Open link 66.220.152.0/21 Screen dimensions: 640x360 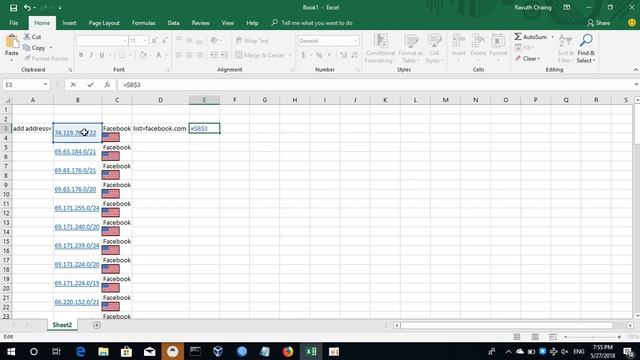pyautogui.click(x=77, y=302)
